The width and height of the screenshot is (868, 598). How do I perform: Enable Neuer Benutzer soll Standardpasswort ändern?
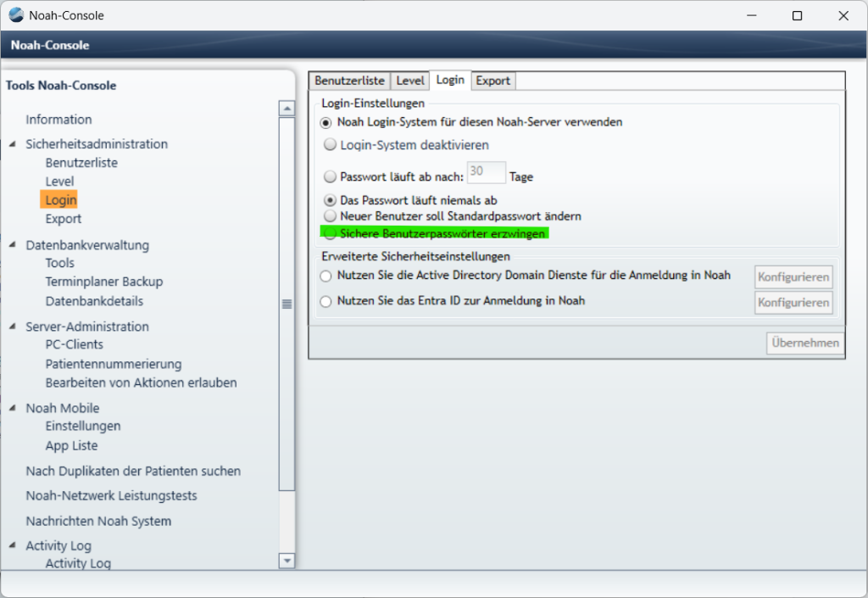(330, 216)
